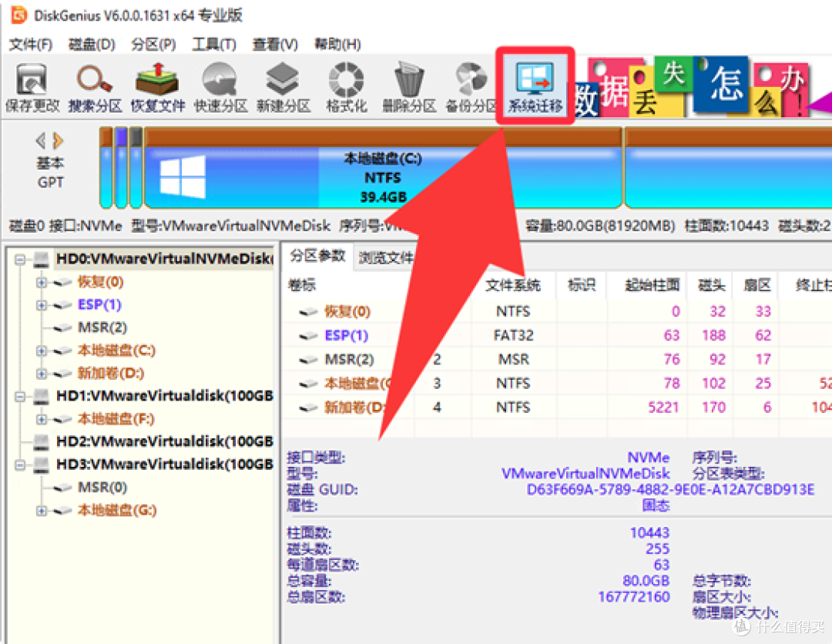The width and height of the screenshot is (832, 644).
Task: Open the 帮助(H) menu
Action: point(337,44)
